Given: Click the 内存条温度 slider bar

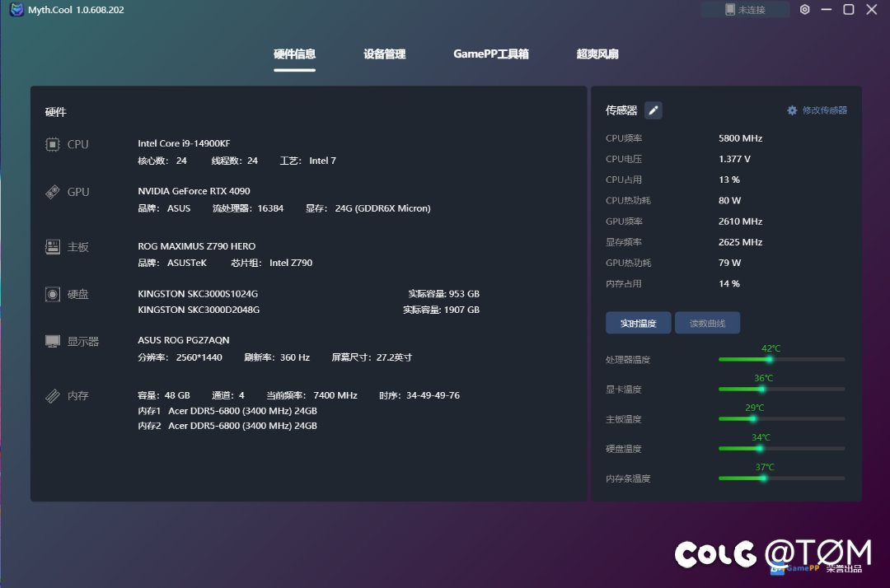Looking at the screenshot, I should coord(781,478).
